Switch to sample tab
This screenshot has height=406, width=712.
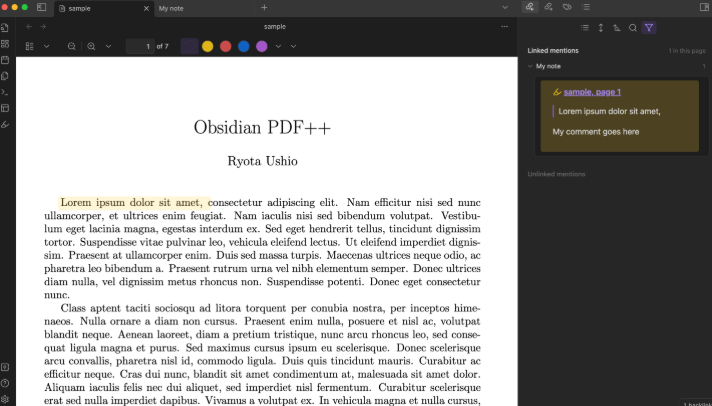104,8
